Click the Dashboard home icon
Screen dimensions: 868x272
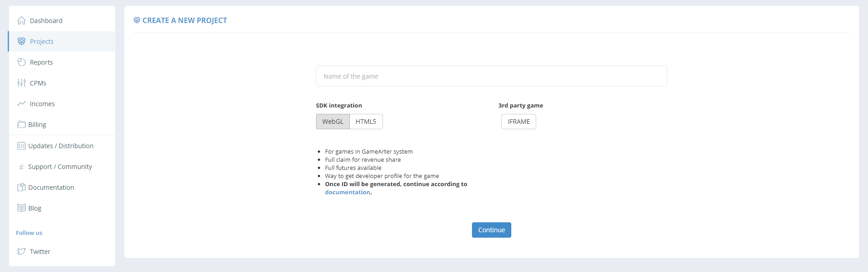[x=21, y=21]
